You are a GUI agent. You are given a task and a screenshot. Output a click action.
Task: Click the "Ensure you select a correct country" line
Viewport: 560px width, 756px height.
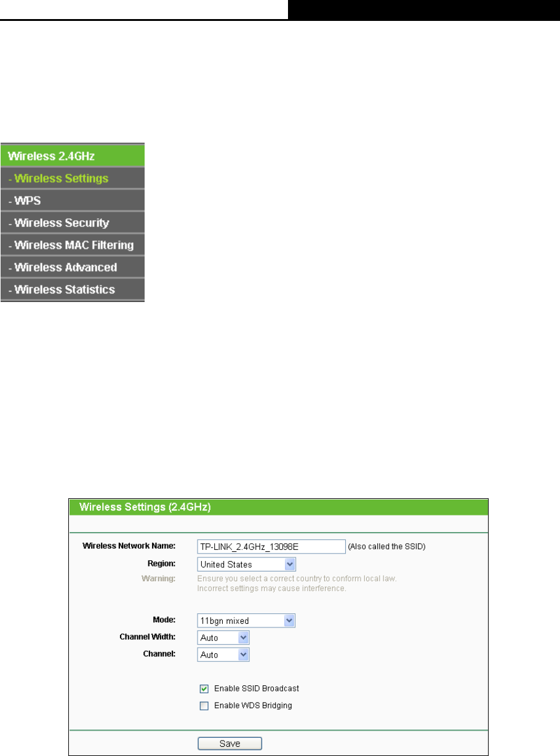point(295,578)
